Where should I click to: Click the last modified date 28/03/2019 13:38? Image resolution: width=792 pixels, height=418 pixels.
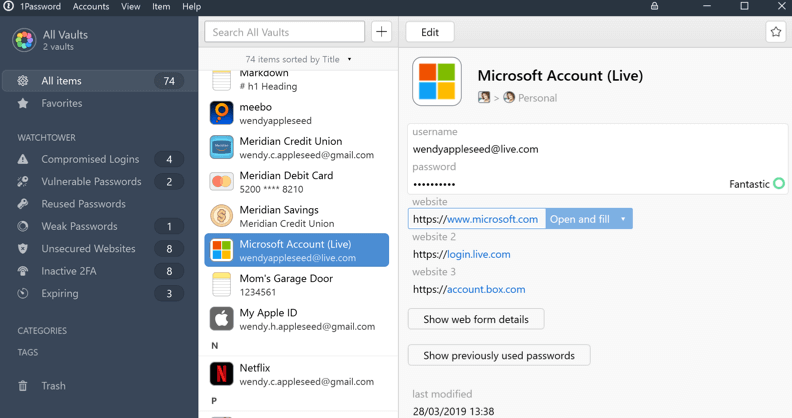453,411
